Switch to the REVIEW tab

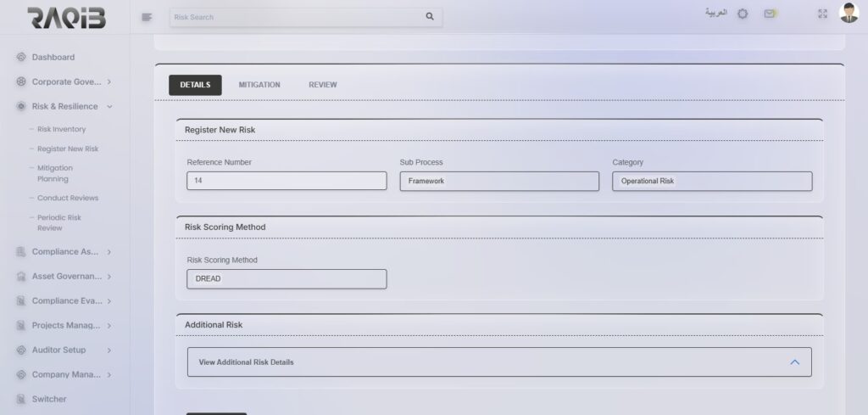coord(322,85)
